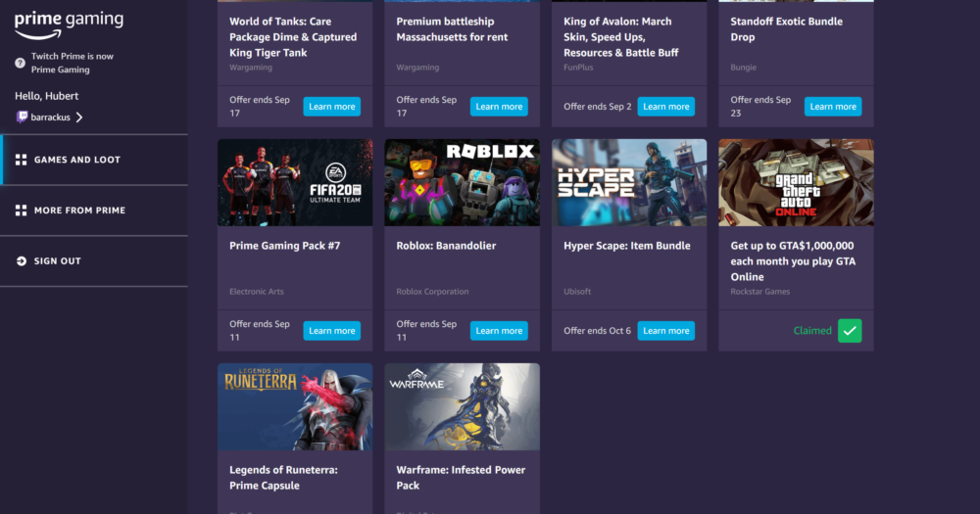The height and width of the screenshot is (514, 980).
Task: Open the Warframe banner image
Action: [x=462, y=406]
